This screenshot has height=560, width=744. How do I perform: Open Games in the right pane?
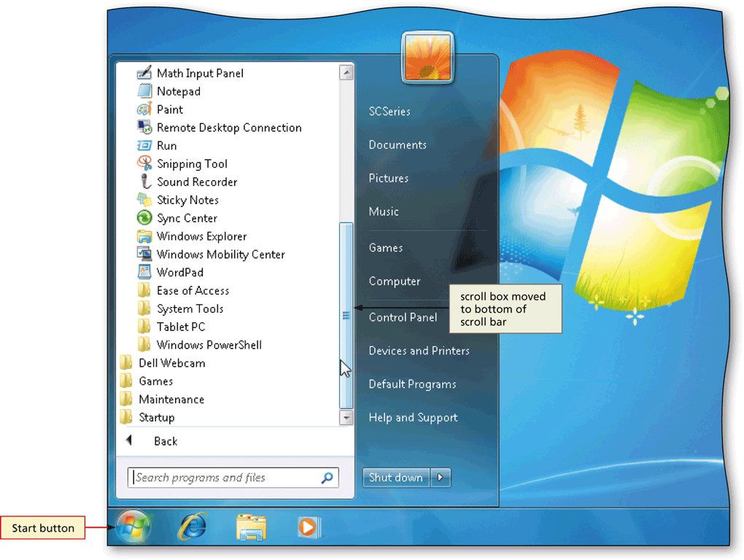pos(386,247)
